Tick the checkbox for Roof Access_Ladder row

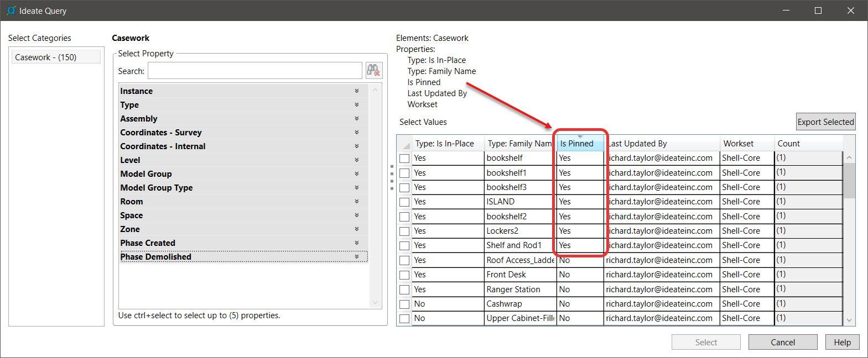pos(404,260)
